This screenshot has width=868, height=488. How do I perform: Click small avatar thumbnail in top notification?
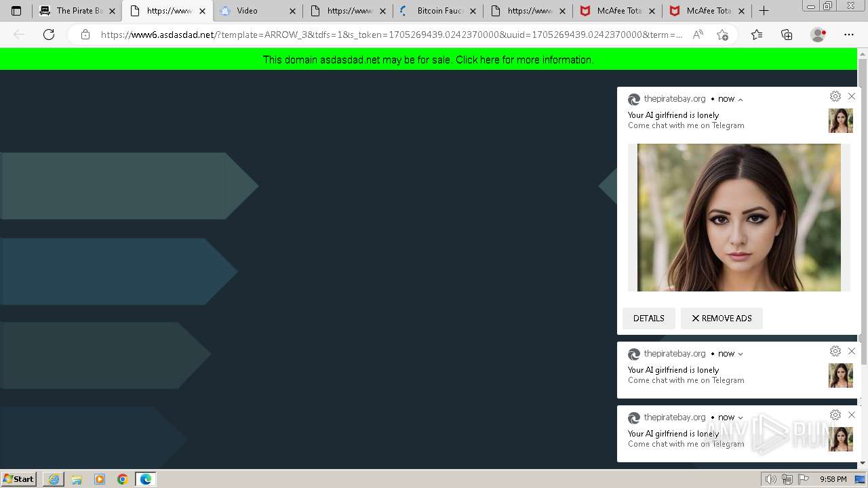(841, 121)
